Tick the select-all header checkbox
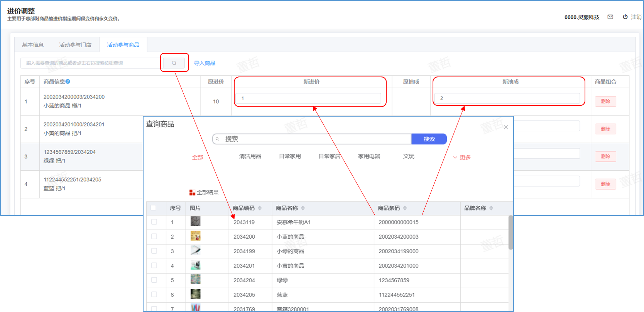The height and width of the screenshot is (312, 644). tap(154, 208)
